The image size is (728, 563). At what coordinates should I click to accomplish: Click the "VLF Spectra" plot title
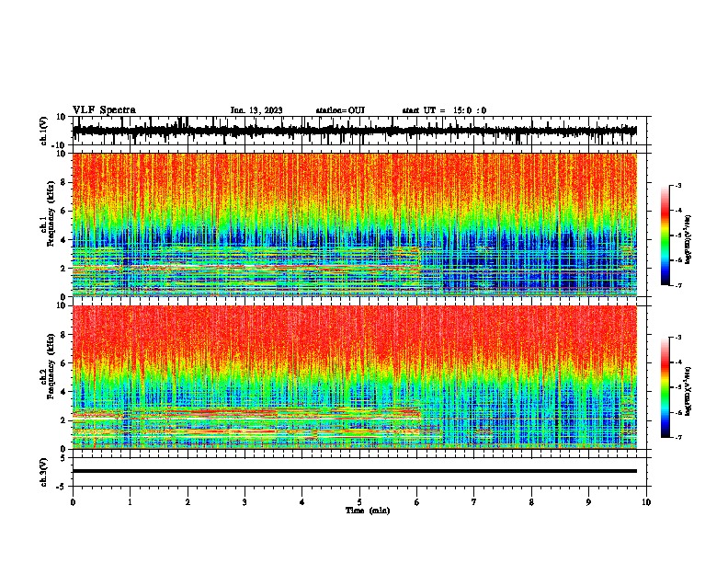coord(104,110)
